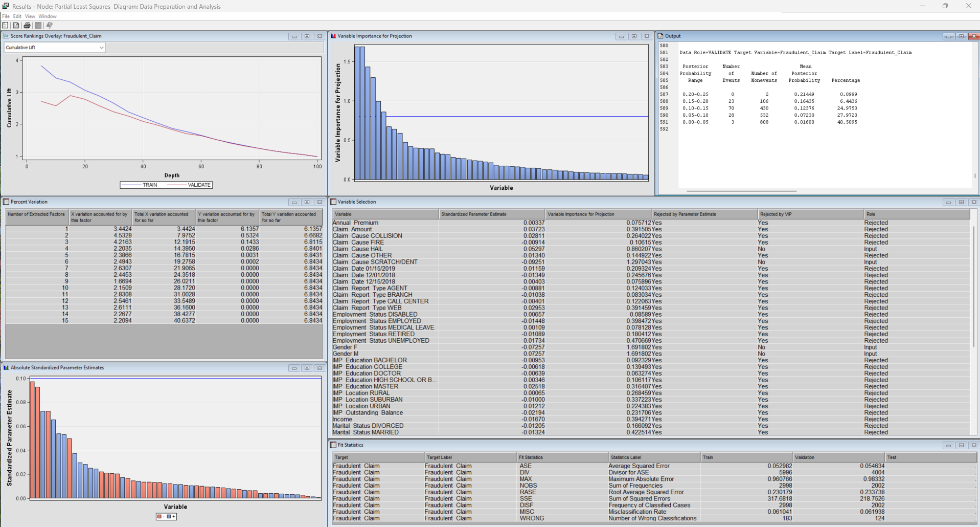Screen dimensions: 980x527
Task: Click the Score Rankings Overlay panel icon
Action: [x=6, y=36]
